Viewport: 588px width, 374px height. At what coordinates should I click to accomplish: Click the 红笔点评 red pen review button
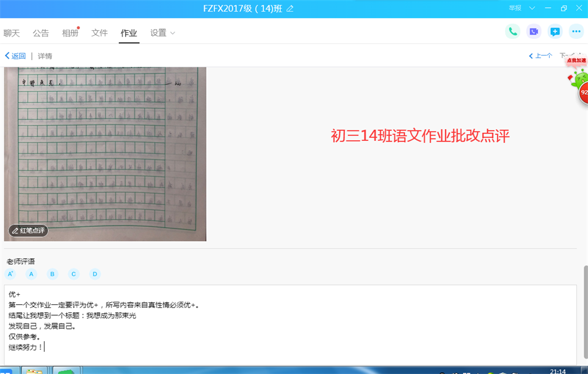click(x=28, y=231)
